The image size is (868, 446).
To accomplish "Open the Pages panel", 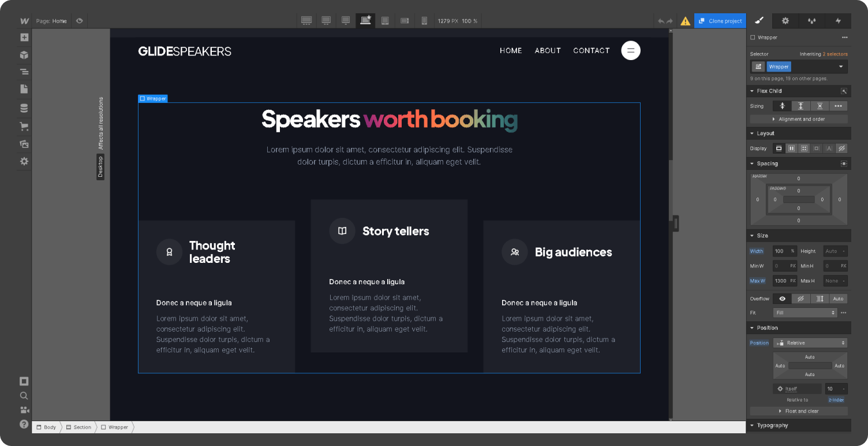I will [24, 89].
